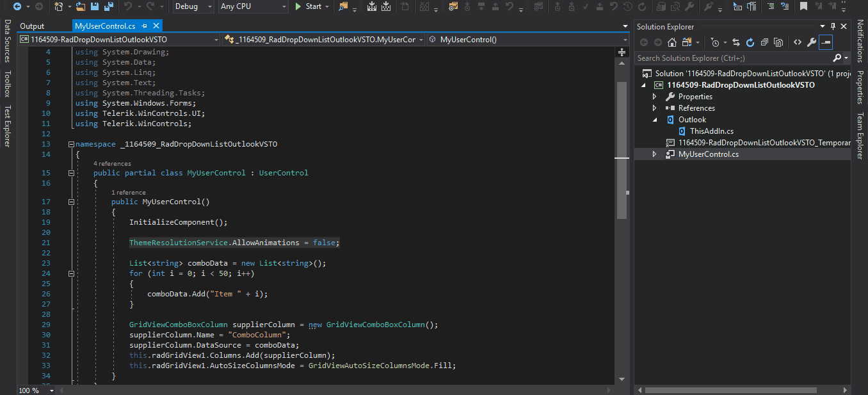Switch to the Output tab
Image resolution: width=868 pixels, height=395 pixels.
click(32, 26)
